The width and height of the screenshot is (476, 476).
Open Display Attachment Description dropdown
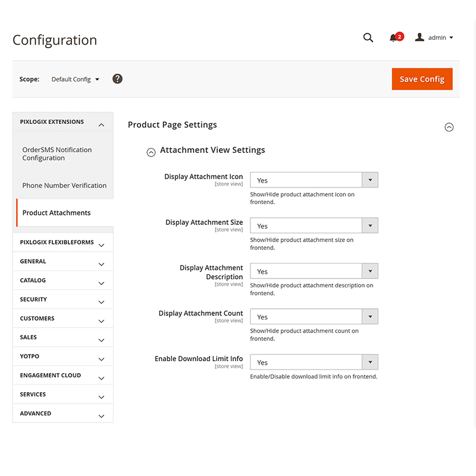point(314,271)
